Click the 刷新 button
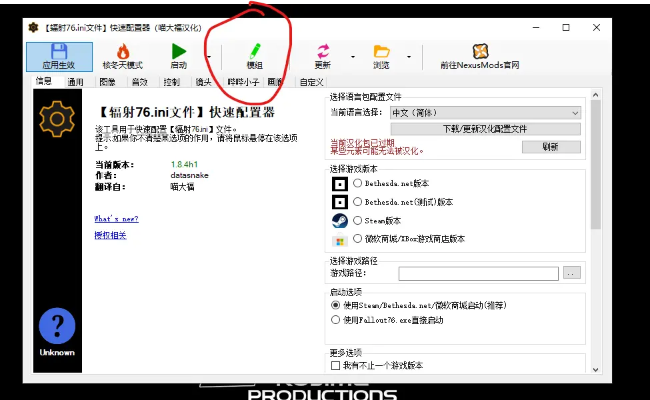650x400 pixels. [x=551, y=147]
